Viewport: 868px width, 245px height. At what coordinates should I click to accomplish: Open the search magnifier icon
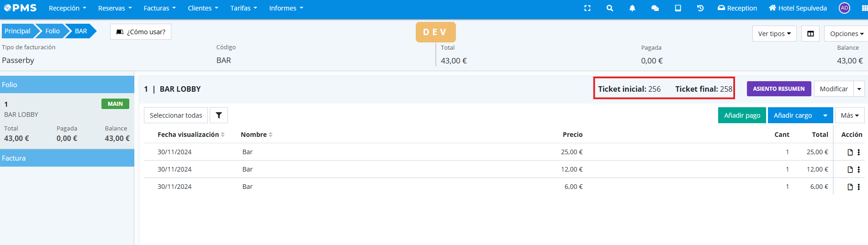(x=609, y=8)
